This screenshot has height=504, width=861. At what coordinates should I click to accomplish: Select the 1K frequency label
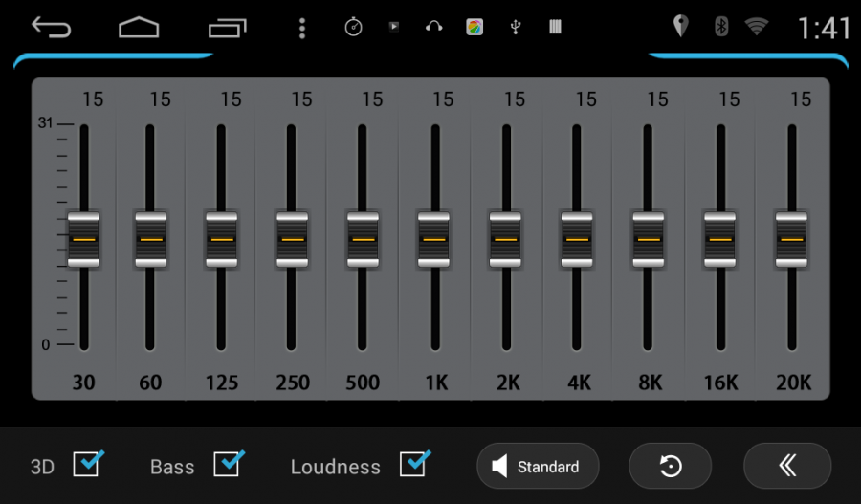(x=436, y=383)
